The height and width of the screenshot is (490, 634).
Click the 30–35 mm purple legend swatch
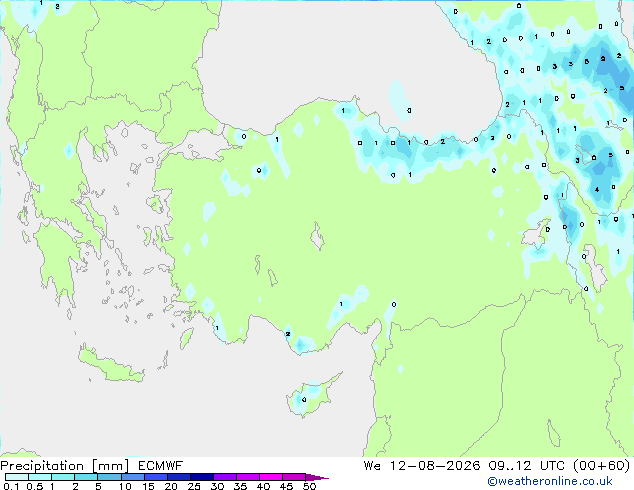(x=225, y=477)
